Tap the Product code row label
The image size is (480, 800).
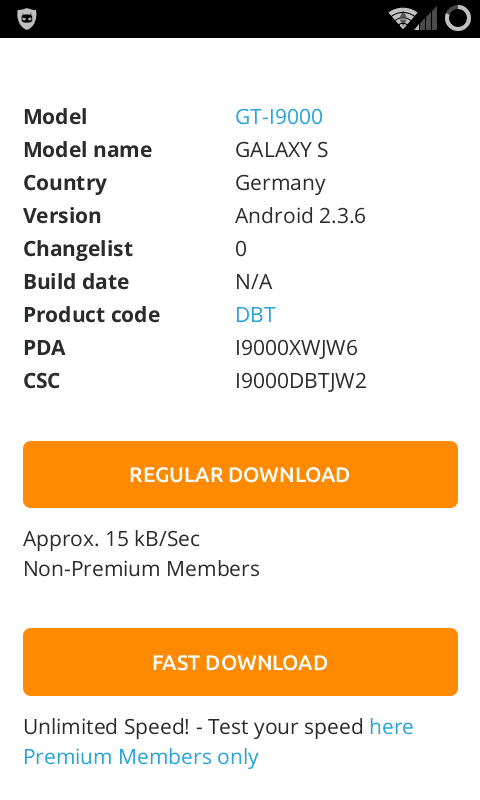point(92,315)
